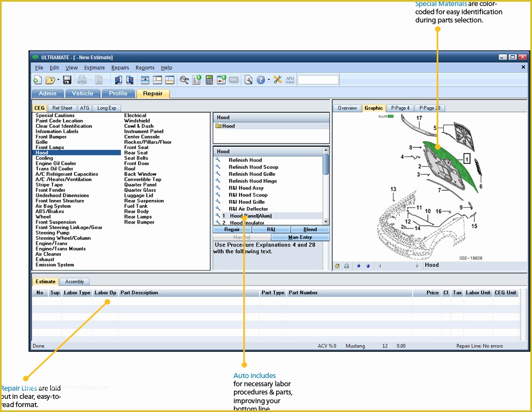Open the Estimate menu
532x412 pixels.
tap(94, 67)
